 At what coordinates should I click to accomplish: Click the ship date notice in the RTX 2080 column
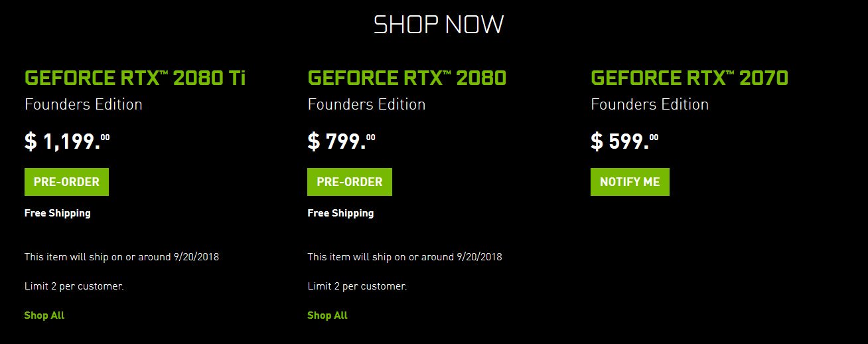click(405, 256)
